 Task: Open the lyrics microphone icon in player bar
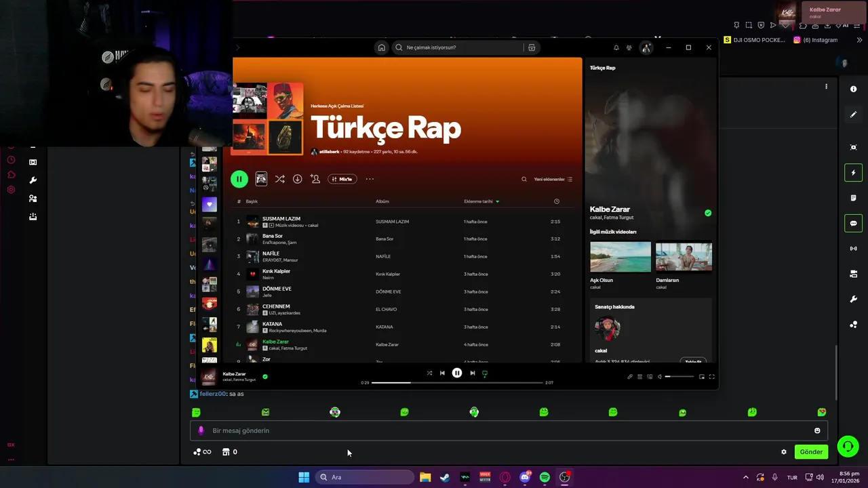630,377
